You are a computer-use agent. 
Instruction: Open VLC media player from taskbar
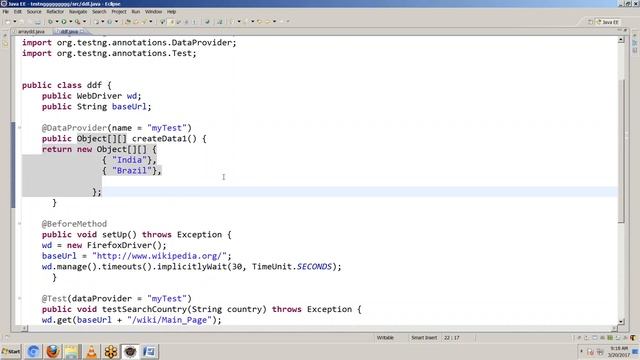tap(91, 351)
